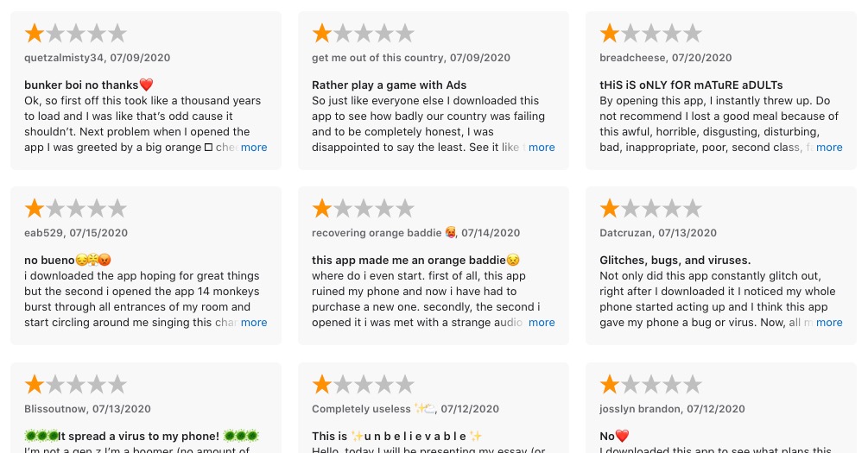Click the orange star on quetzalmisty34's review
This screenshot has height=453, width=868.
(x=35, y=33)
